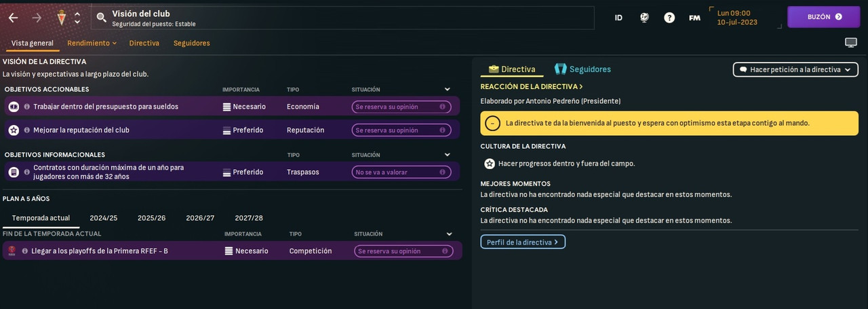Viewport: 868px width, 309px height.
Task: Open the Directiva reaction panel tab
Action: click(x=512, y=69)
